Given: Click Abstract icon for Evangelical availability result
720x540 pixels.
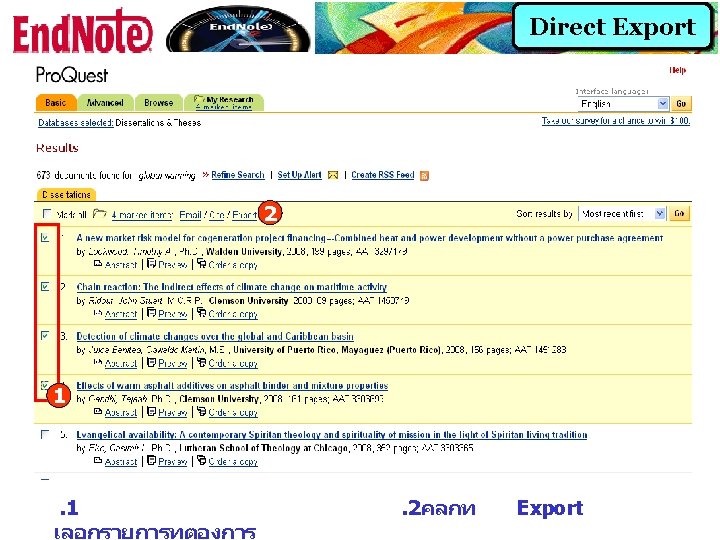Looking at the screenshot, I should [x=98, y=460].
